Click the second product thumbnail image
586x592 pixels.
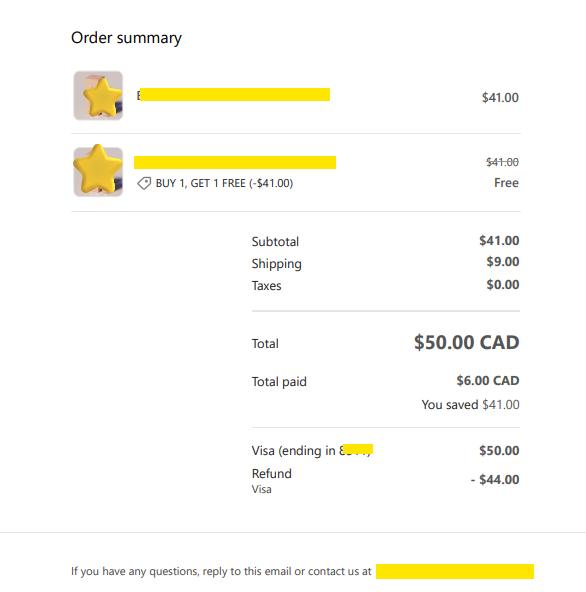pyautogui.click(x=98, y=171)
